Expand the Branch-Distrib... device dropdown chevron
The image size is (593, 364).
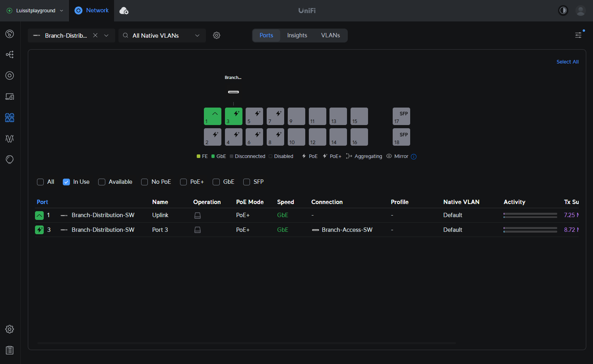coord(107,35)
